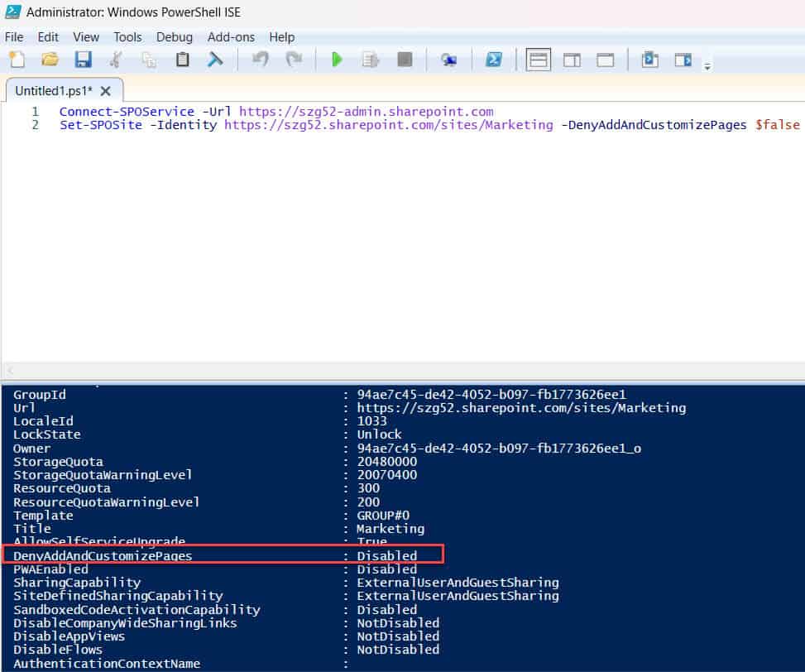The height and width of the screenshot is (672, 805).
Task: Click the StorageQuota 20480000 value
Action: (386, 462)
